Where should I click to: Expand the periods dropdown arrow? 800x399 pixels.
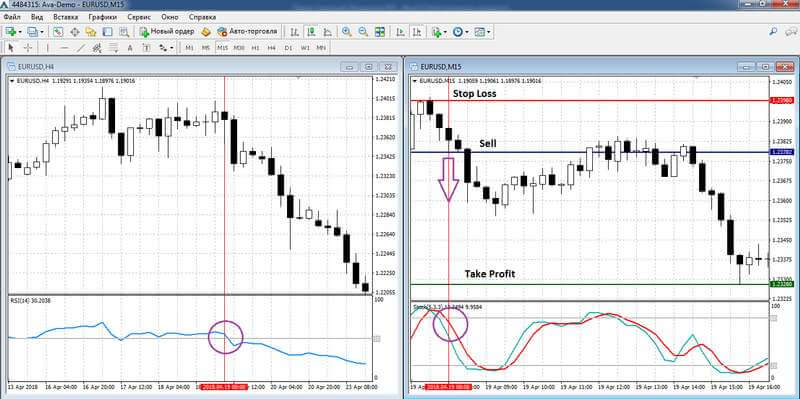click(x=466, y=32)
